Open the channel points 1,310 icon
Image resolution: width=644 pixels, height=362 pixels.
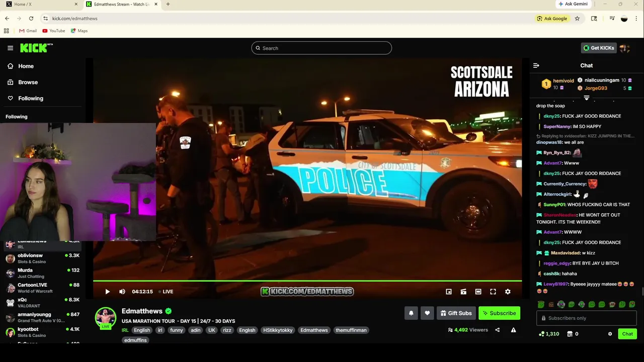[x=548, y=334]
